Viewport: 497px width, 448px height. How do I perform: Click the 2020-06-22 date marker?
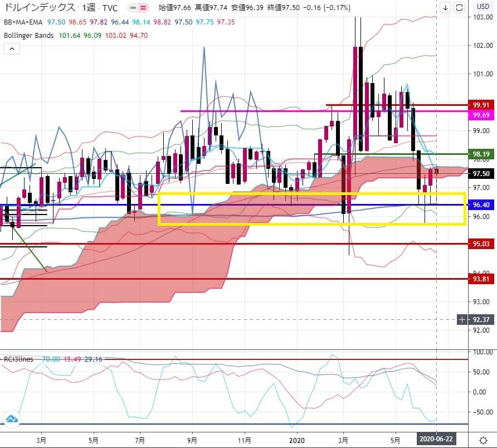pyautogui.click(x=436, y=439)
